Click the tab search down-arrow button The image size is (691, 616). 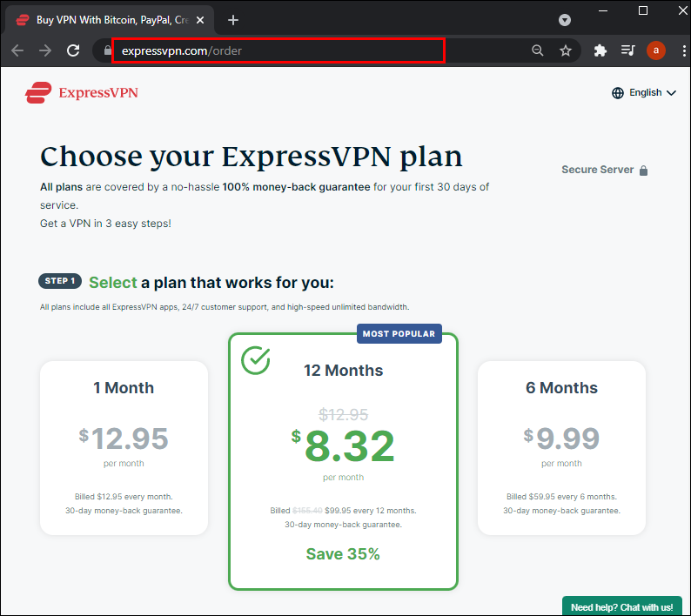pyautogui.click(x=565, y=20)
